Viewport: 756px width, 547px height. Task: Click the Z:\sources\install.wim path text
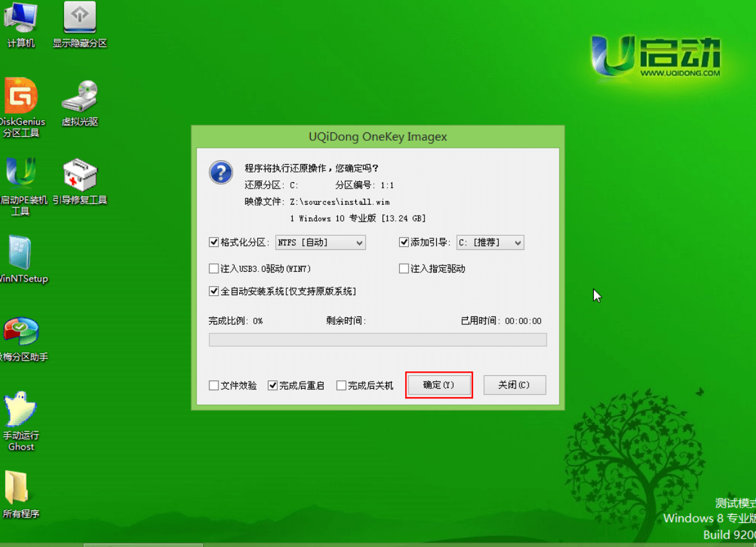pyautogui.click(x=339, y=202)
